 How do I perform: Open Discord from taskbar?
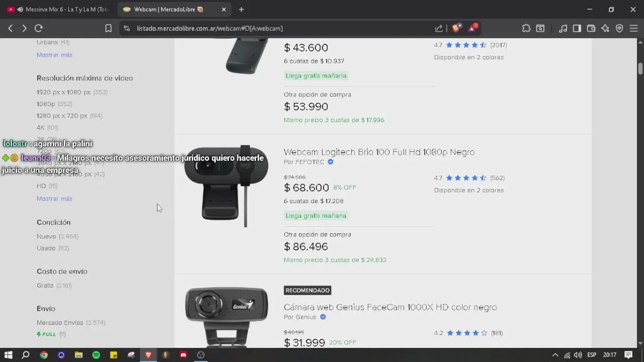(183, 355)
